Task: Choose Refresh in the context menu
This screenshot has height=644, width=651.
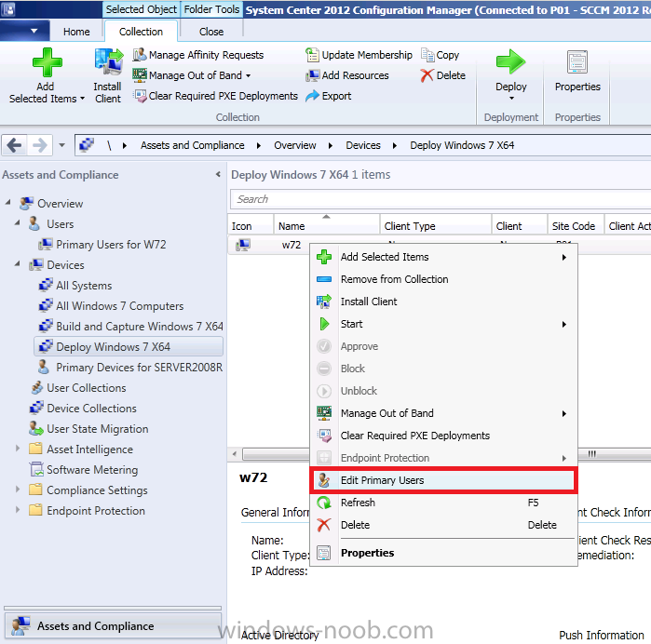Action: click(443, 503)
